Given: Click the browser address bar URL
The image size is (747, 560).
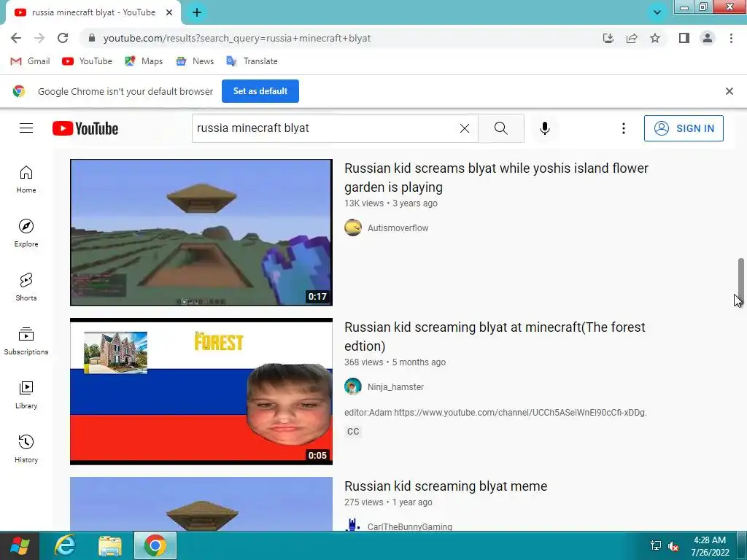Looking at the screenshot, I should [x=237, y=38].
